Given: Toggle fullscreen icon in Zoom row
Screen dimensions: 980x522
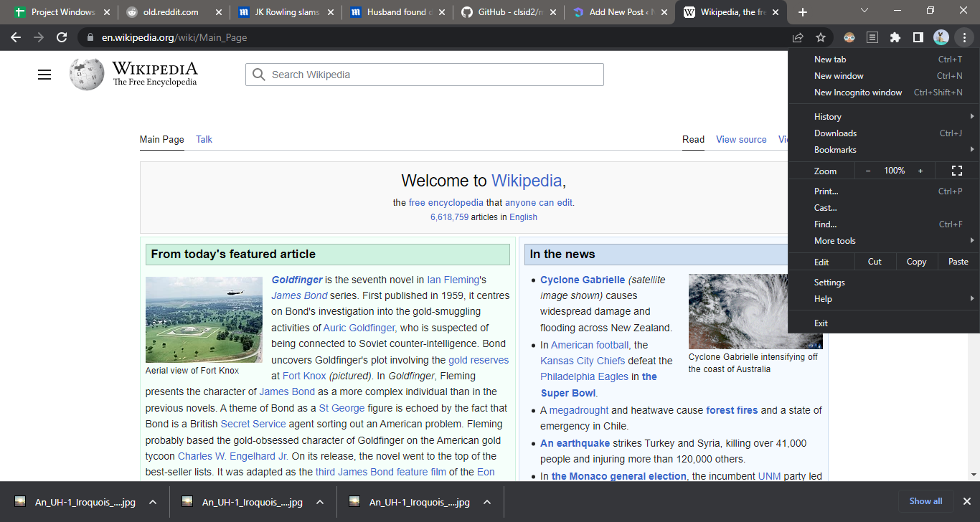Looking at the screenshot, I should (x=956, y=171).
